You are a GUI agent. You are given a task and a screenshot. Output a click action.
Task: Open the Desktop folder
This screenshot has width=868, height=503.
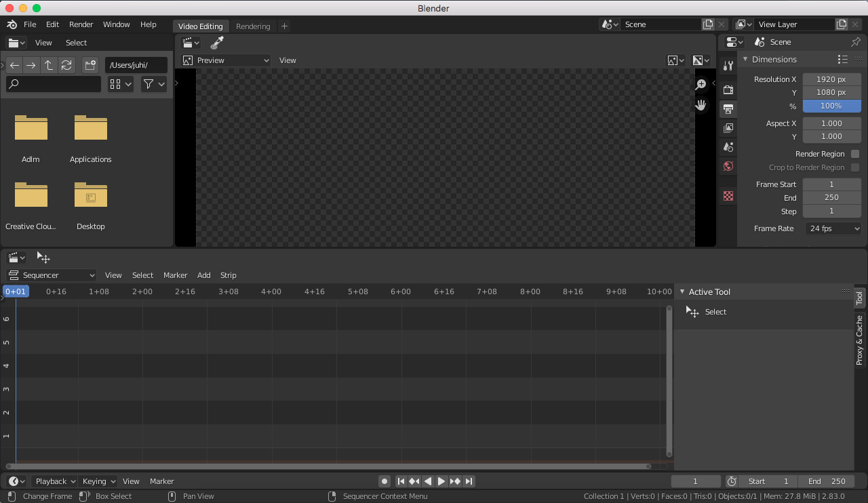(x=90, y=196)
